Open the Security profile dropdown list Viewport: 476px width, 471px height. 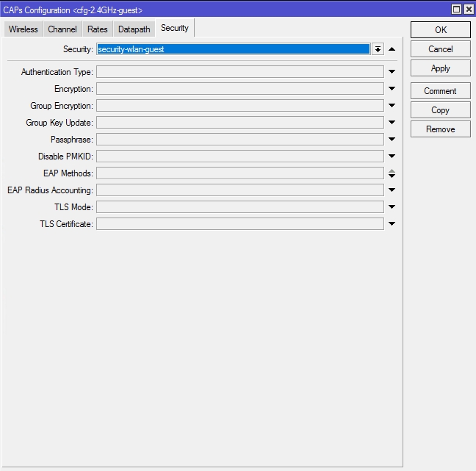point(378,49)
